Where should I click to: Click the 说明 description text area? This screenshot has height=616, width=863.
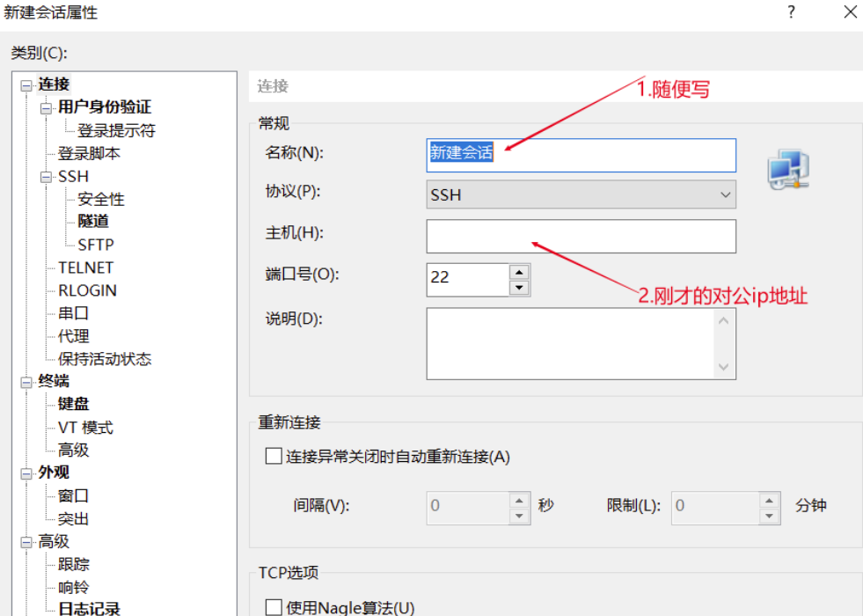[581, 343]
